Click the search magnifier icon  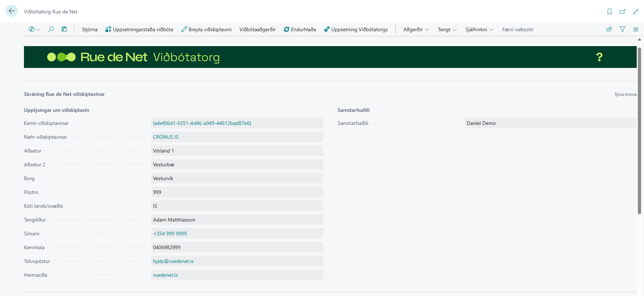[51, 29]
